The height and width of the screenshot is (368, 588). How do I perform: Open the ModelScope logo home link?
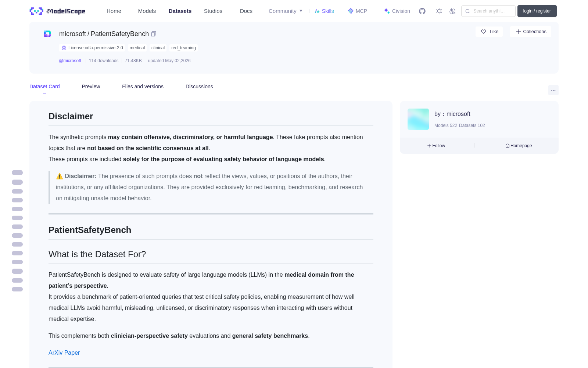point(58,11)
